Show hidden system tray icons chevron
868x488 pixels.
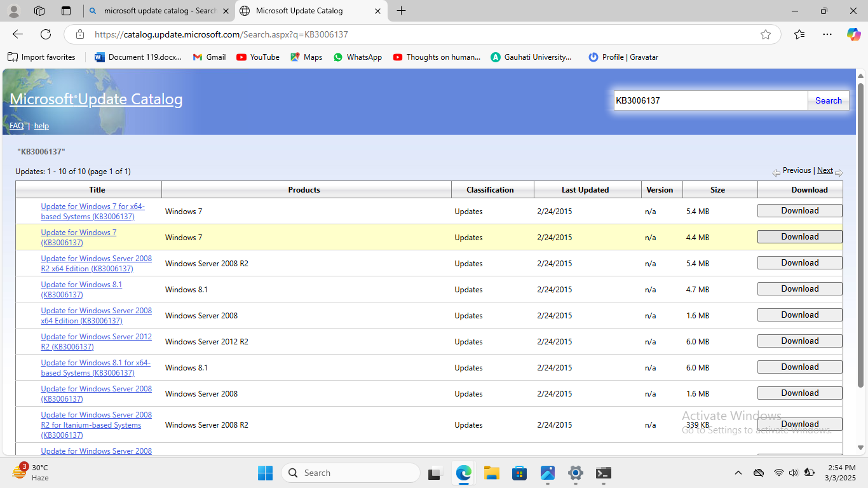pos(738,473)
